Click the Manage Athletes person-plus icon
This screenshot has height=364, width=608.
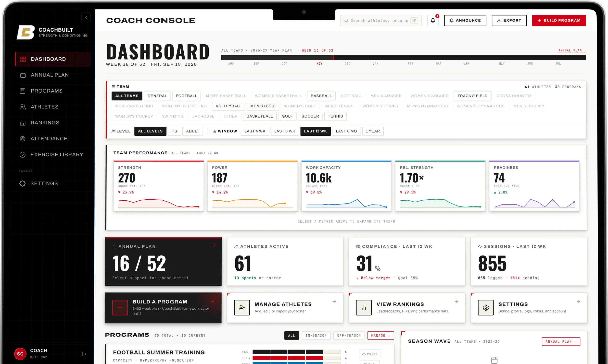click(x=242, y=308)
